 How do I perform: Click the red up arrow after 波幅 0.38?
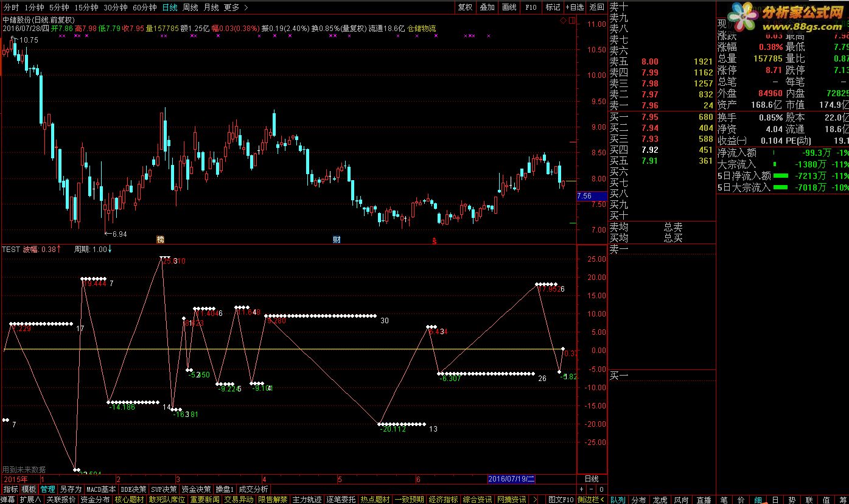click(x=59, y=249)
